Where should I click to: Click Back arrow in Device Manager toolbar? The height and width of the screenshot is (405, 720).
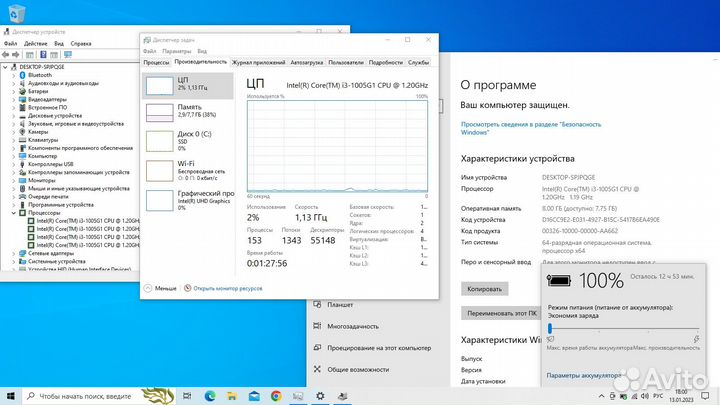[6, 55]
